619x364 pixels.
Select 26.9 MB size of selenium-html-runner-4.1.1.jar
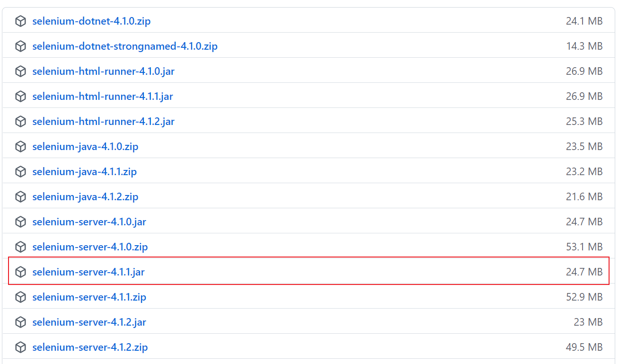[x=584, y=97]
